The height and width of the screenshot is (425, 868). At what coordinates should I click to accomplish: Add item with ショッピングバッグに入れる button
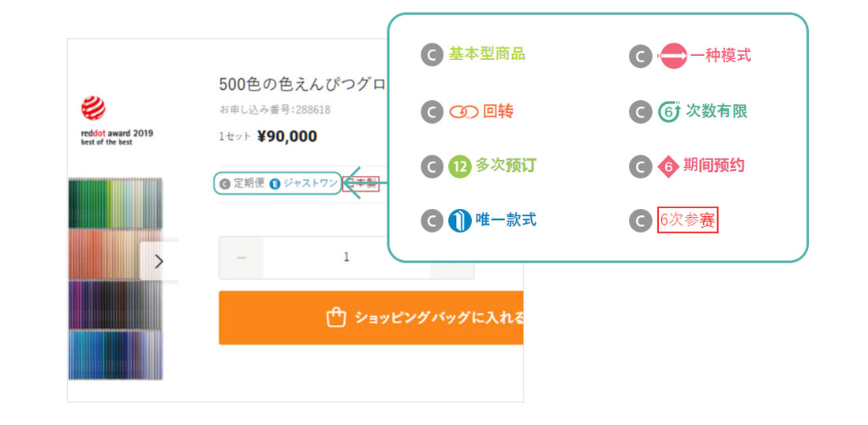click(x=426, y=318)
